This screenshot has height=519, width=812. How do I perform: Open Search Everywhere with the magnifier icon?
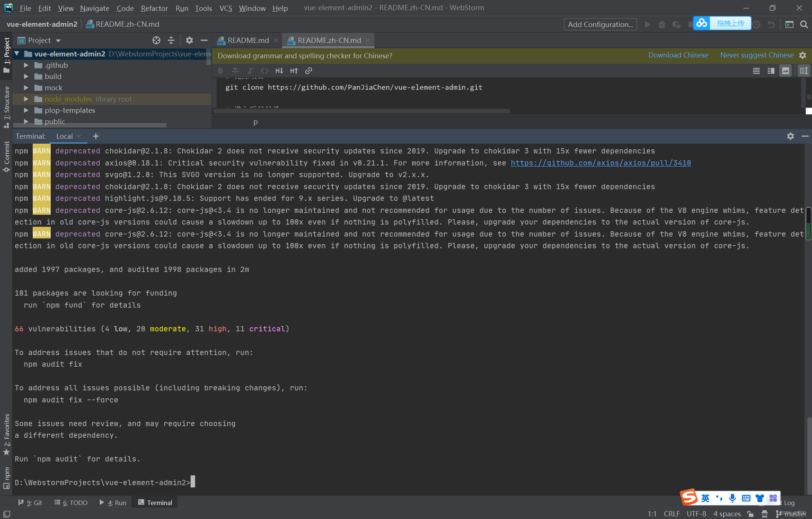804,24
